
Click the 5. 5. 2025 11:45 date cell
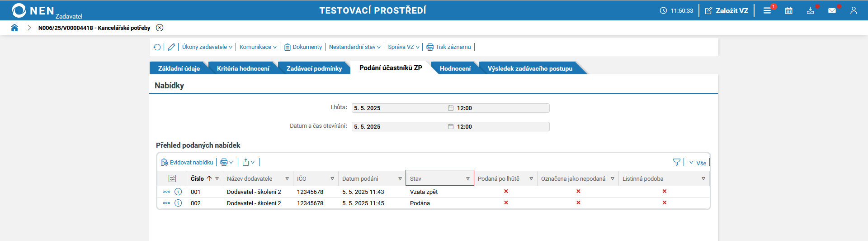(x=363, y=203)
